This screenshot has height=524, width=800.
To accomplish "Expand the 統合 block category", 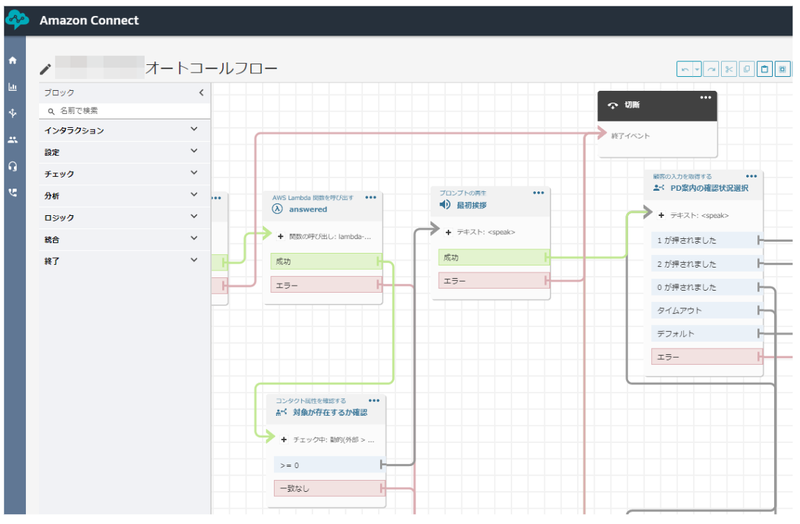I will pyautogui.click(x=124, y=239).
